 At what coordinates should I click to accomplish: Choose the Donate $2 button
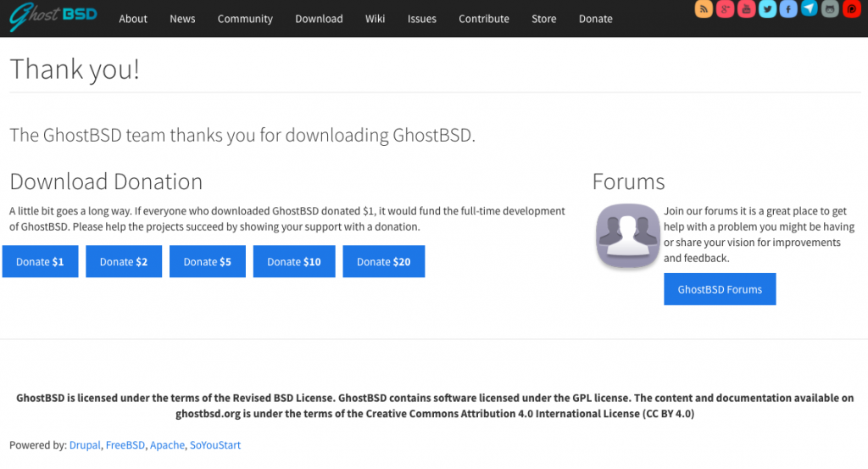coord(124,261)
